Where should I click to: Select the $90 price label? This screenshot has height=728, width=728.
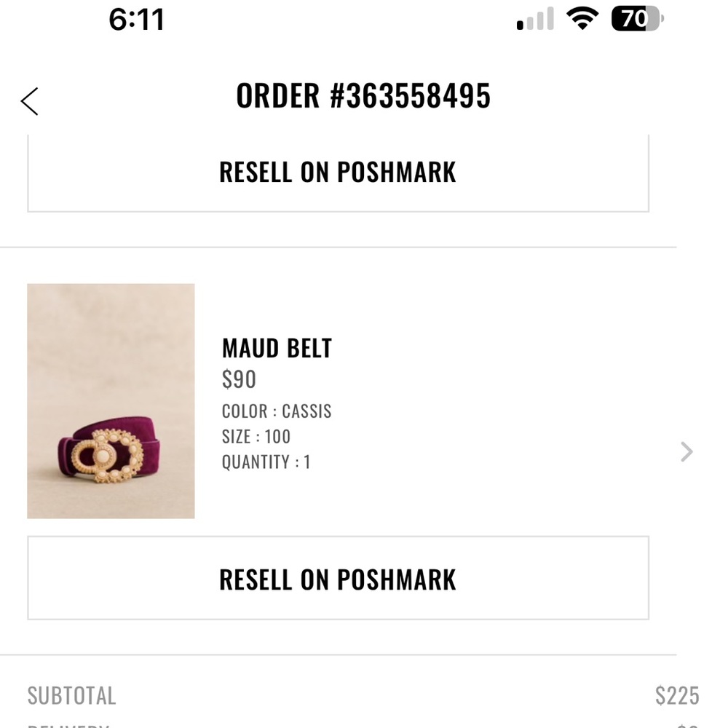239,379
